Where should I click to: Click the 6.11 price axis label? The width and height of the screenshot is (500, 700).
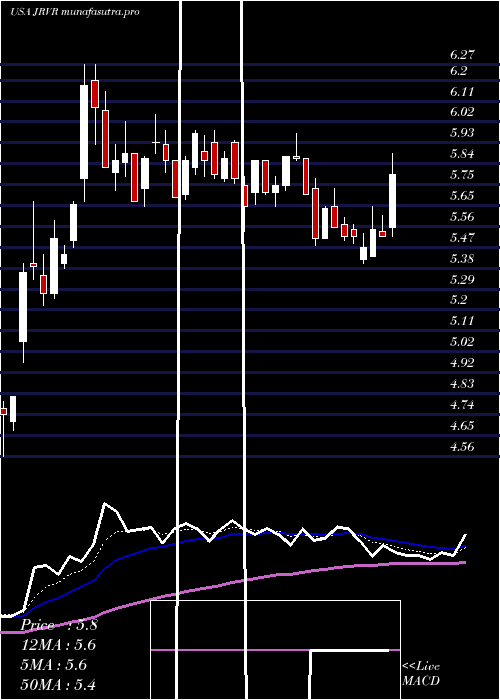point(462,92)
